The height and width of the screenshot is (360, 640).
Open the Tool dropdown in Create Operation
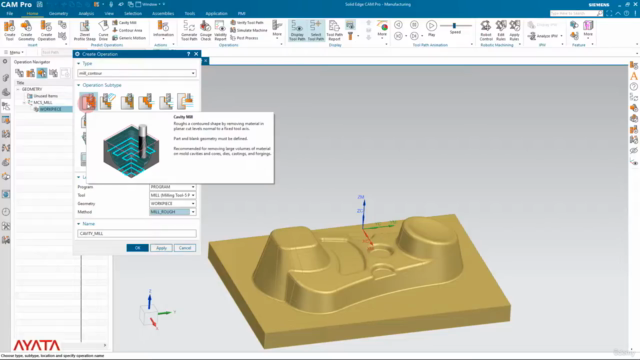click(173, 195)
